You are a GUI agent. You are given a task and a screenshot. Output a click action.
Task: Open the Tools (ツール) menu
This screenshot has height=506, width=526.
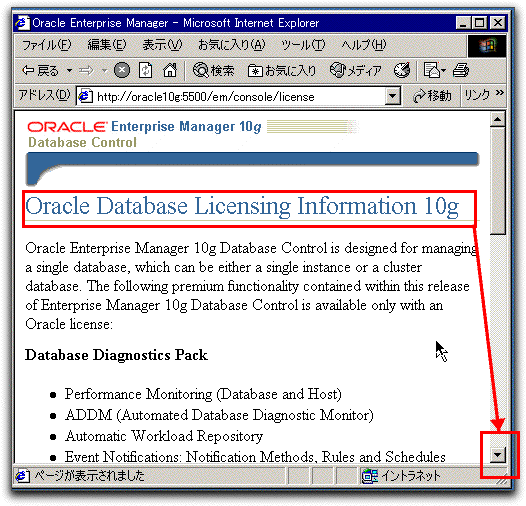point(303,45)
